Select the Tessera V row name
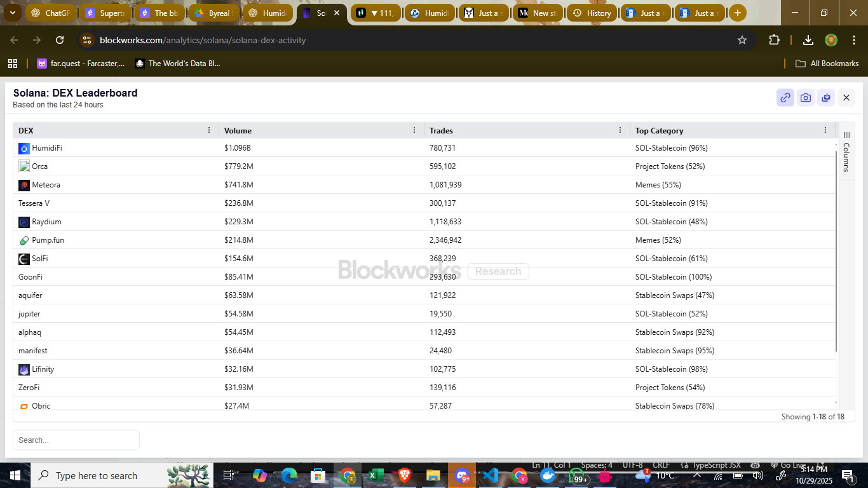This screenshot has width=868, height=488. pos(34,203)
